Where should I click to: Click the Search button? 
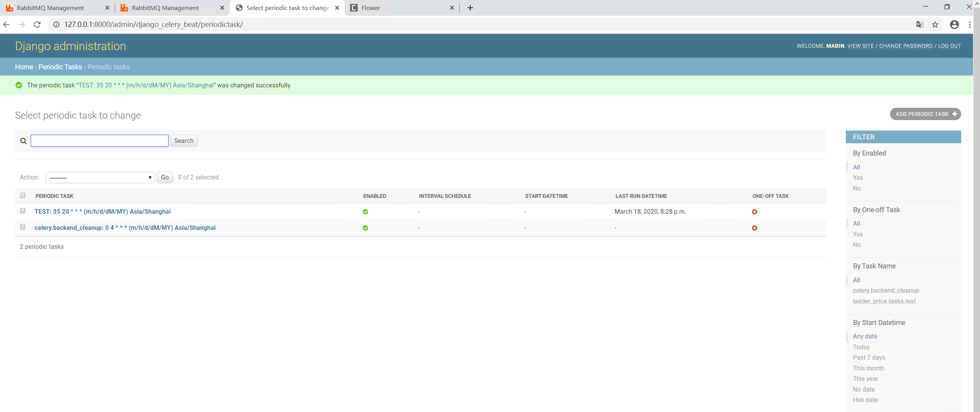(x=184, y=141)
